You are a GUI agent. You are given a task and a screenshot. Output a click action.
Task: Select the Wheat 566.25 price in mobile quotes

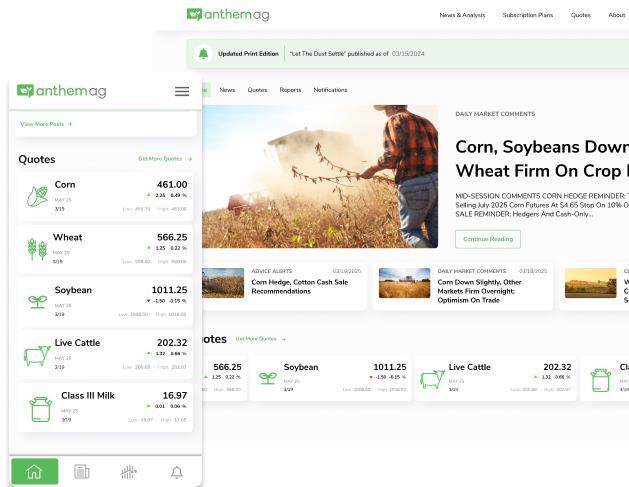pos(172,237)
